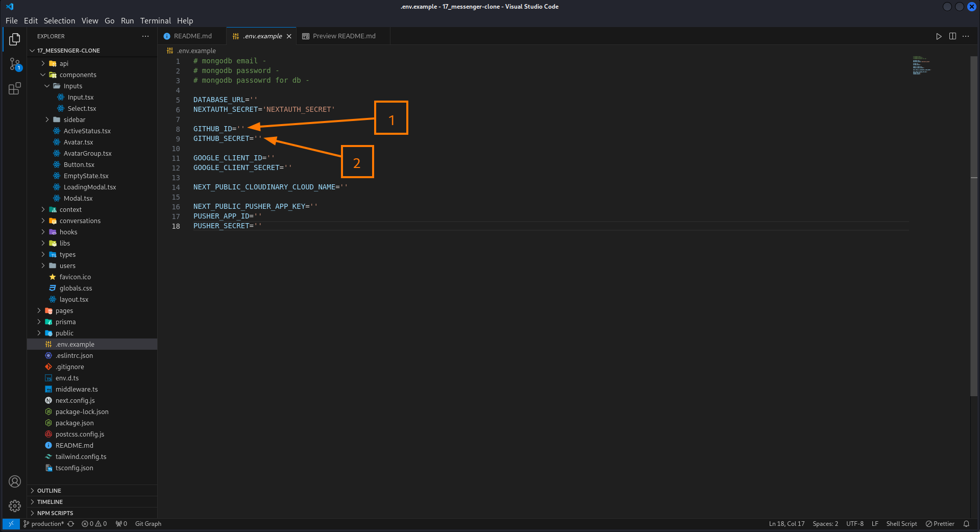Open the notifications bell

point(966,524)
